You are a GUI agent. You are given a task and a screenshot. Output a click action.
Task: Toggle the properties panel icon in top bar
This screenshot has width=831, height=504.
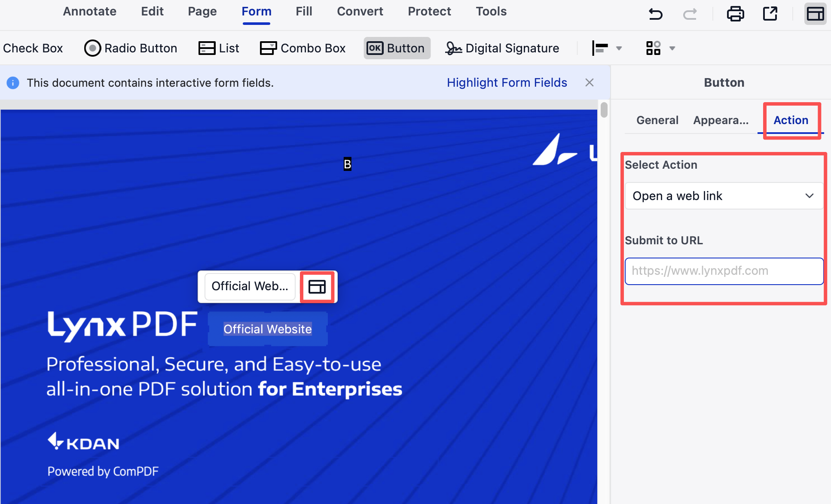tap(815, 14)
